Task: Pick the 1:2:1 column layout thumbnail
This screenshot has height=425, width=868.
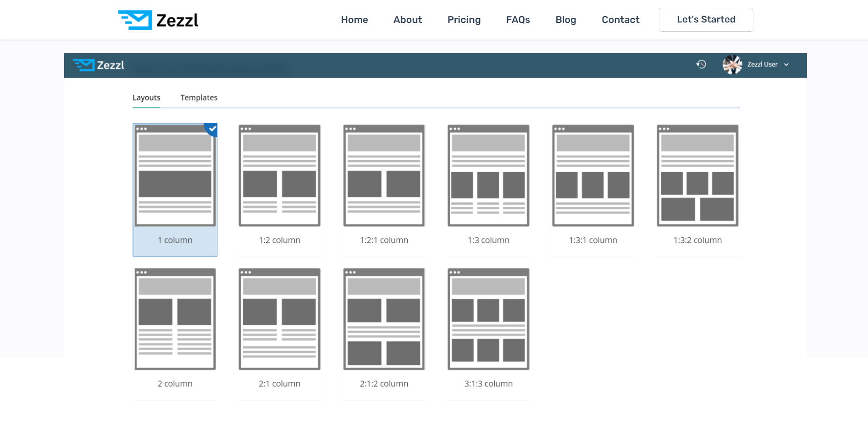Action: pos(384,175)
